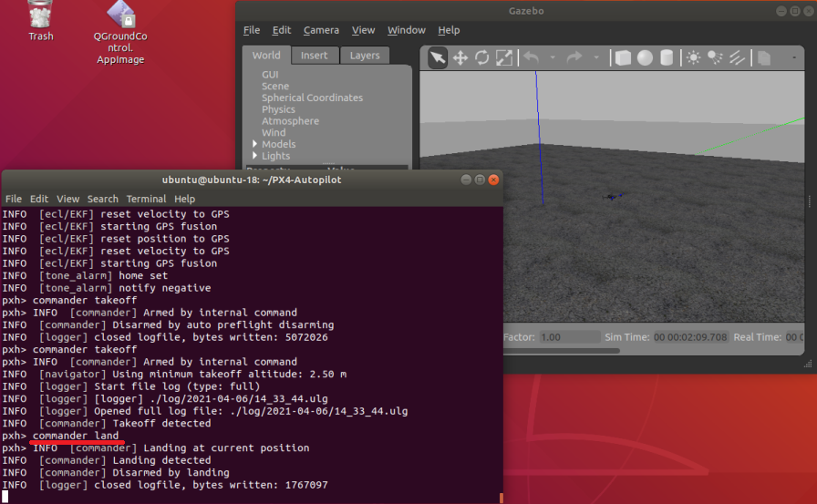Click the terminal title 'ubuntu@ubuntu-18: ~/PX4-Autopilot'

(x=252, y=180)
